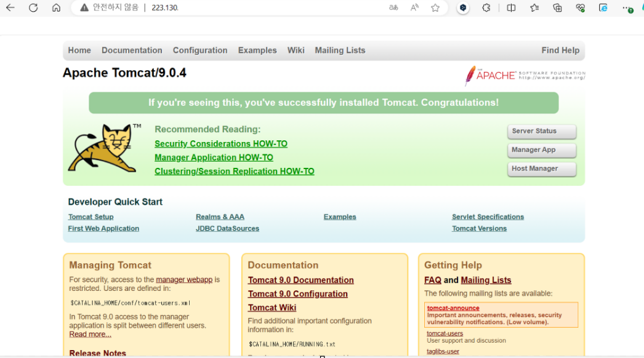Viewport: 644px width, 358px height.
Task: Click the Manager App button
Action: point(542,150)
